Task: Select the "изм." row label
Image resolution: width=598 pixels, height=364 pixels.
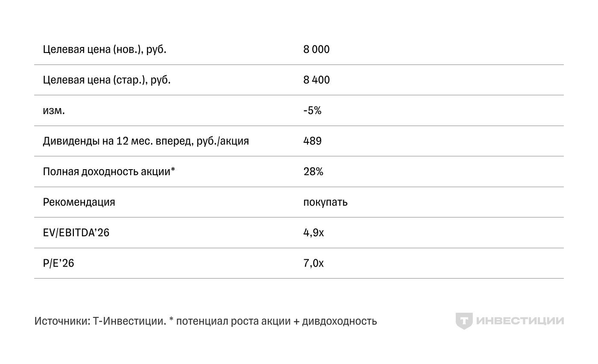Action: point(54,111)
